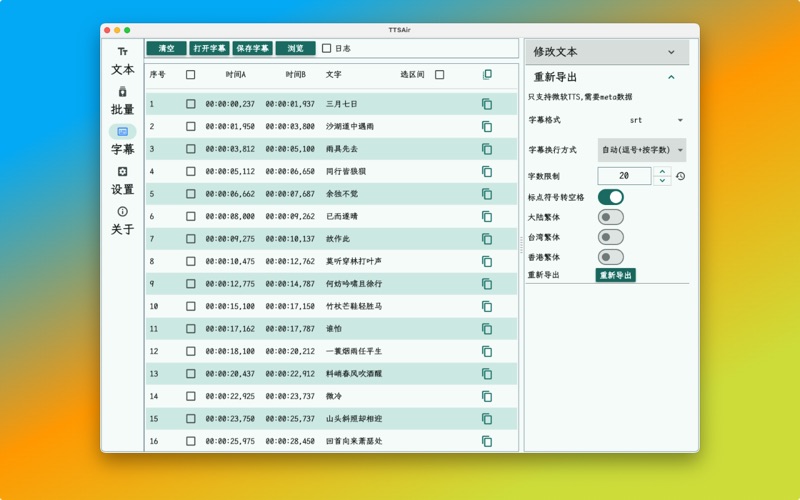Click the start time 00:00:15,100 cell
The width and height of the screenshot is (800, 500).
[x=230, y=306]
